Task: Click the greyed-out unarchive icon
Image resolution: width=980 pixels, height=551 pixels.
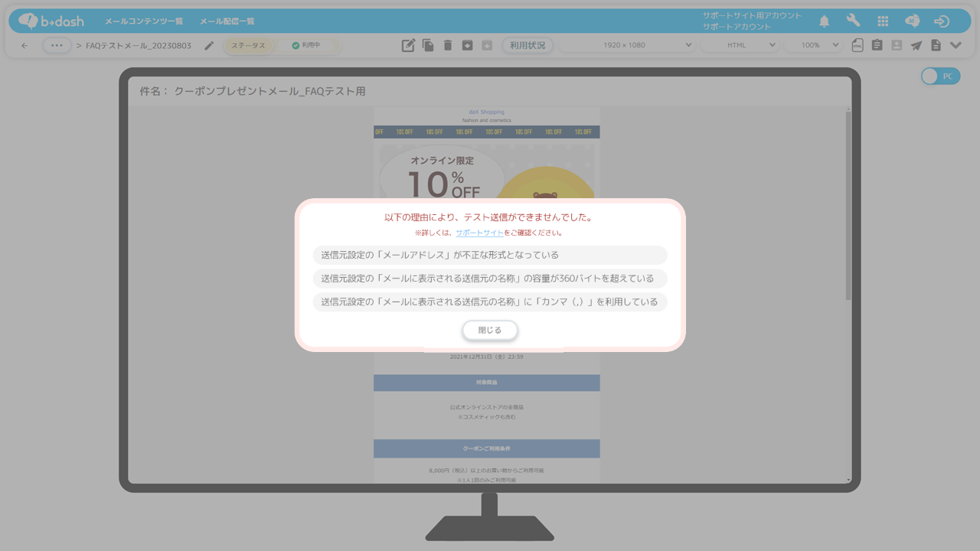Action: coord(486,45)
